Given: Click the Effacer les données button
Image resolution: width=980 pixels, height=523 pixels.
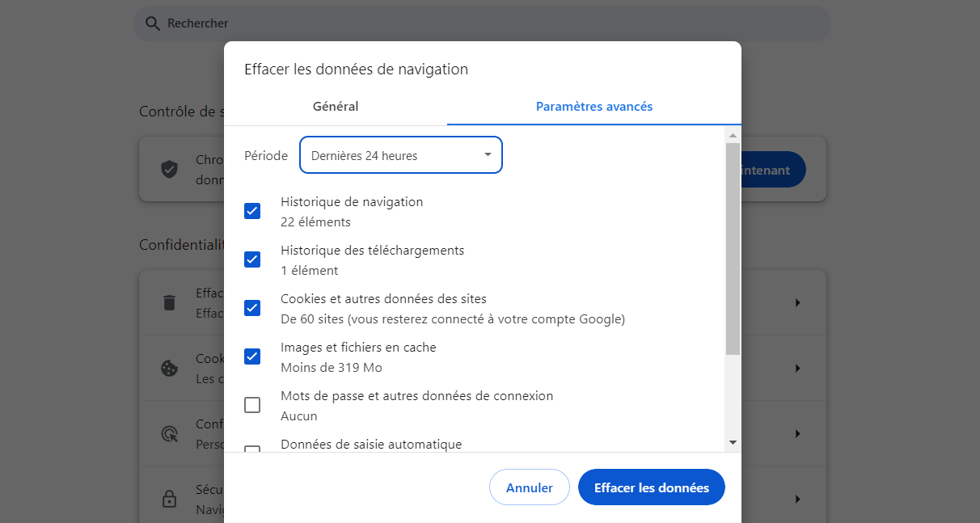Looking at the screenshot, I should 651,487.
